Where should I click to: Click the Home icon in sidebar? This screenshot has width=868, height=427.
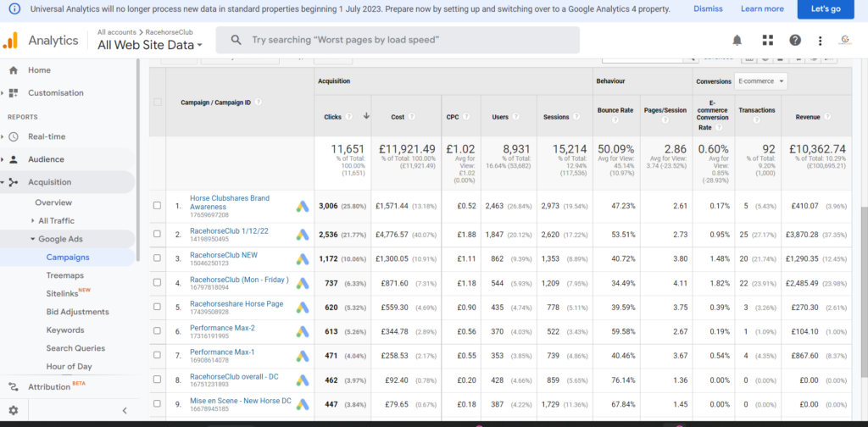pyautogui.click(x=14, y=70)
